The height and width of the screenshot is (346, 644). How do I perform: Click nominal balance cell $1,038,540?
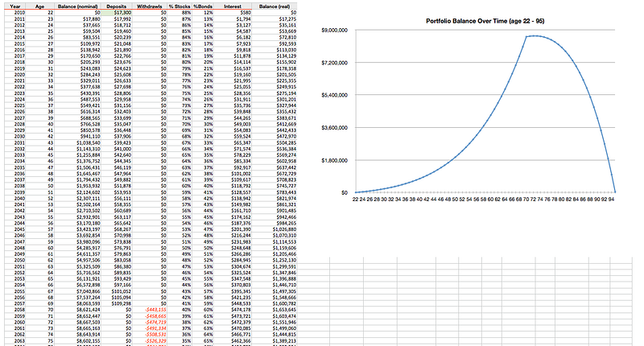pos(78,143)
